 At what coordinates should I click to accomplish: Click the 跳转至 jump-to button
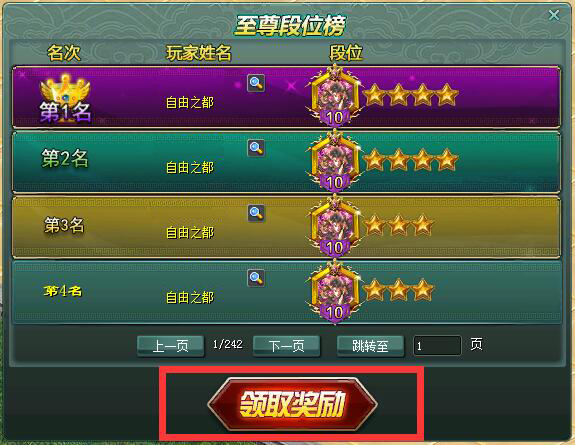click(370, 346)
